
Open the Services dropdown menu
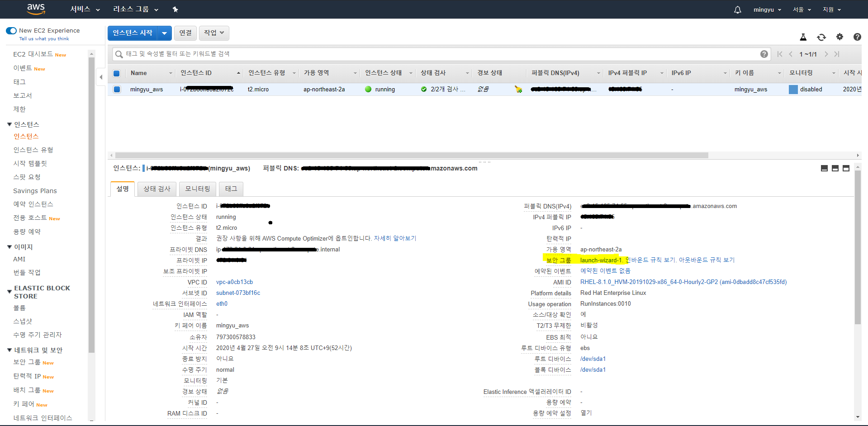[x=85, y=9]
